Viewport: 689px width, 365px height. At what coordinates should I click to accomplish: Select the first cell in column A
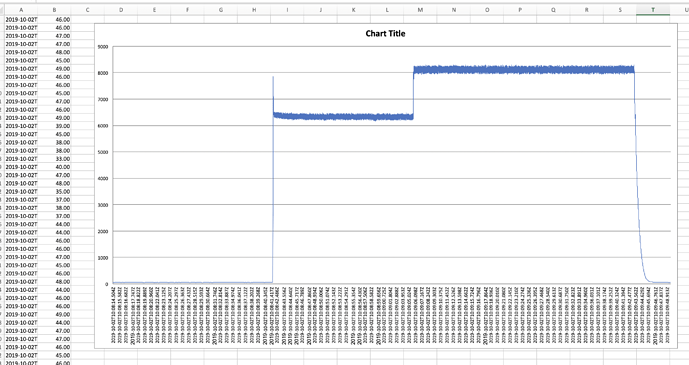coord(21,19)
